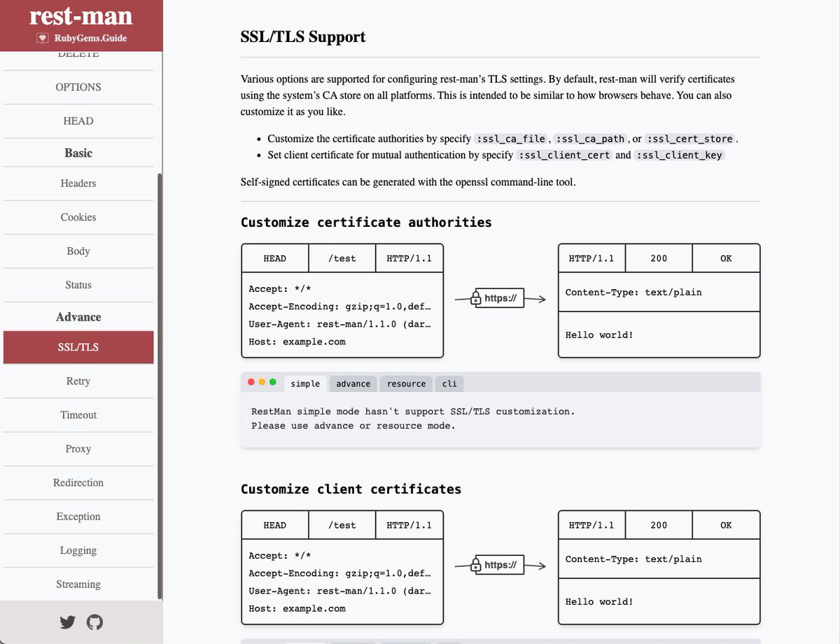This screenshot has height=644, width=840.
Task: Click Host: example.com in the first request
Action: pyautogui.click(x=297, y=342)
